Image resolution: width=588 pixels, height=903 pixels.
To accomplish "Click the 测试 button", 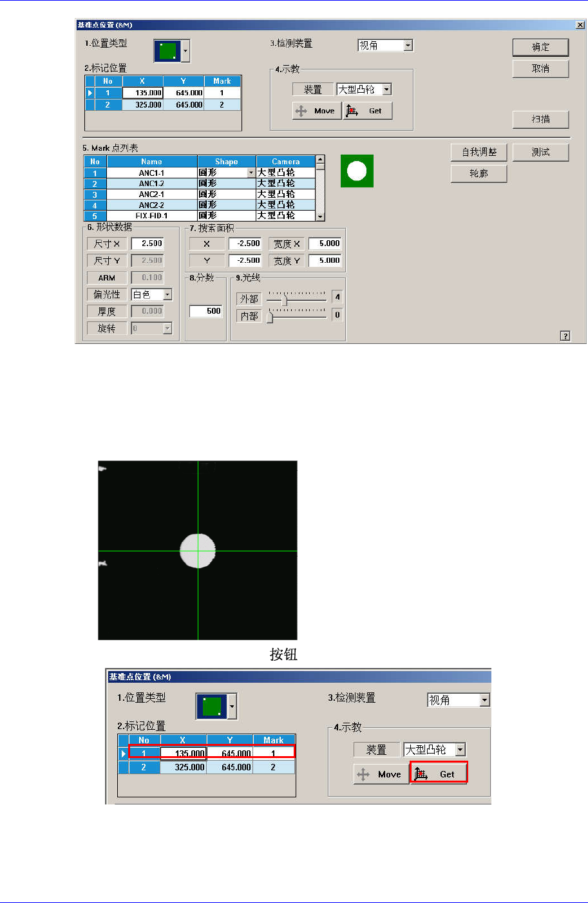I will click(x=540, y=152).
